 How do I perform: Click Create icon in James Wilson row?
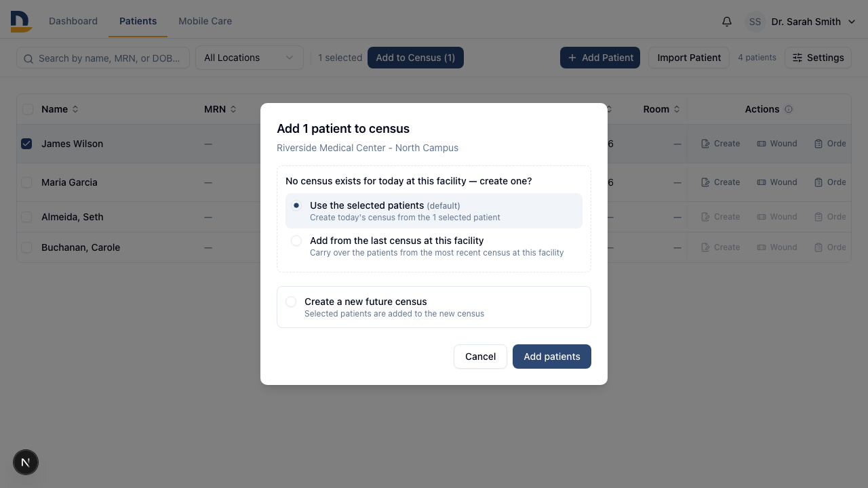(x=705, y=144)
